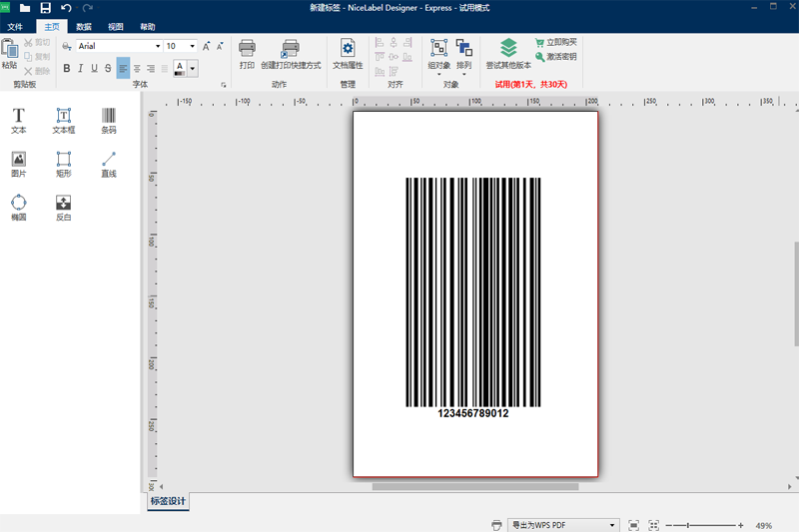Toggle italic text style
Screen dimensions: 799x532
pyautogui.click(x=81, y=69)
